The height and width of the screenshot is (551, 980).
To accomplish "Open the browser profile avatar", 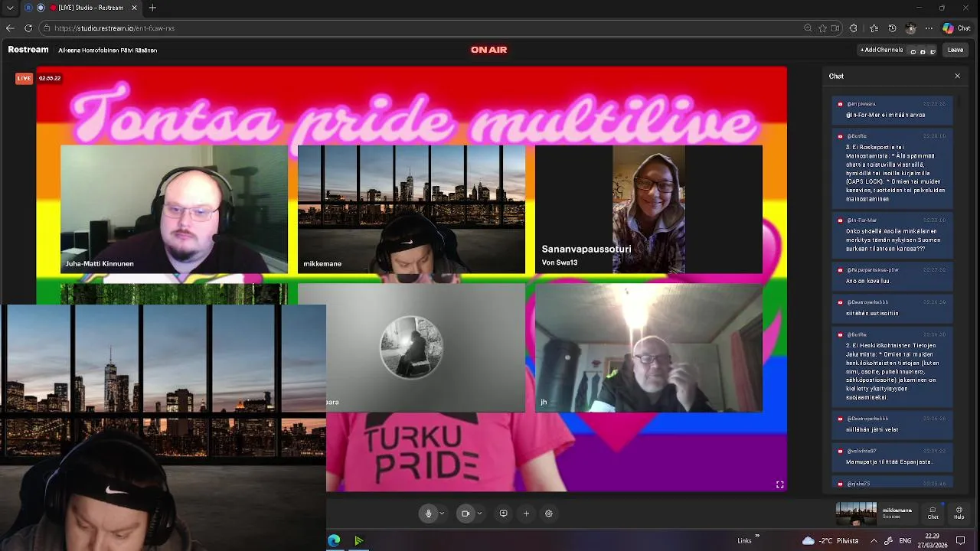I will click(x=910, y=28).
